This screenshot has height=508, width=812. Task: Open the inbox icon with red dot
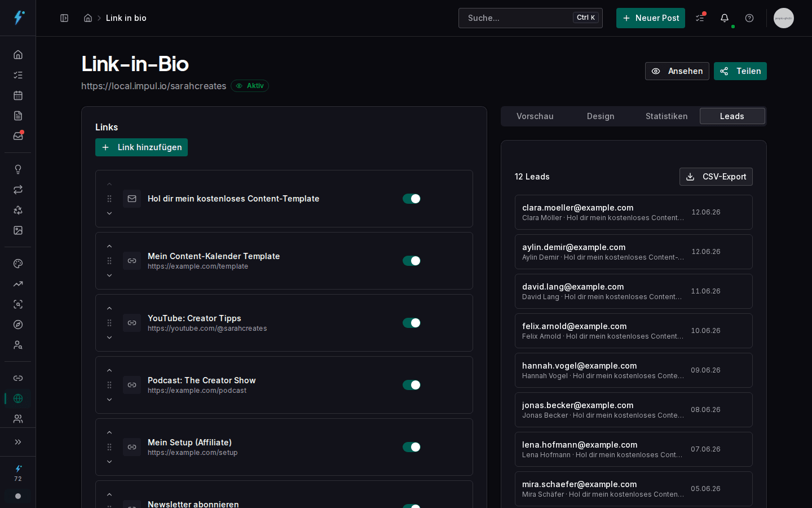pyautogui.click(x=18, y=136)
